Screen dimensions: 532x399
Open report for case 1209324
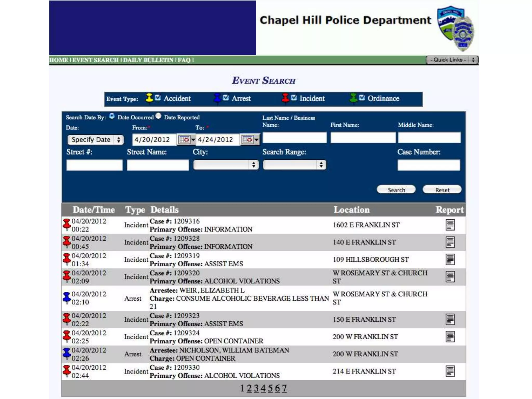[450, 337]
